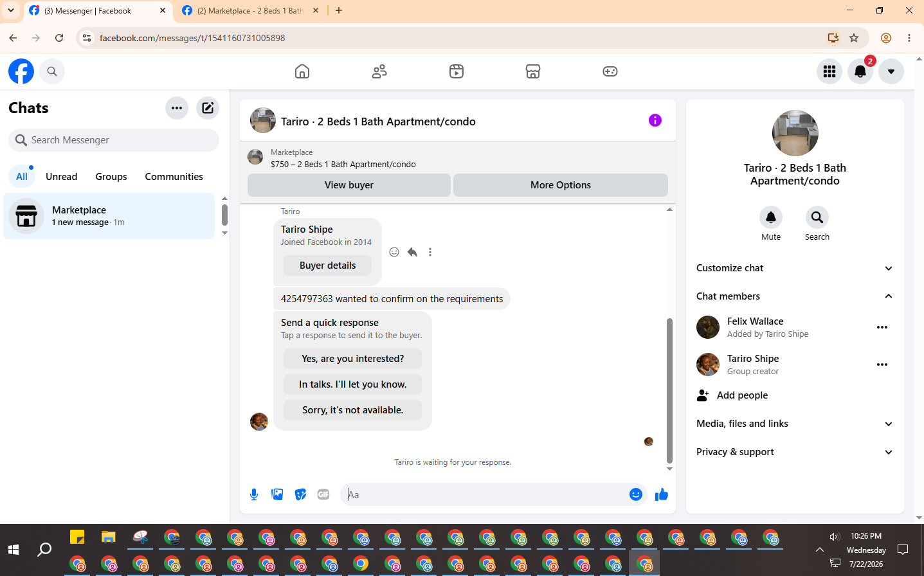Open the Gaming controller icon
The height and width of the screenshot is (576, 924).
(610, 71)
